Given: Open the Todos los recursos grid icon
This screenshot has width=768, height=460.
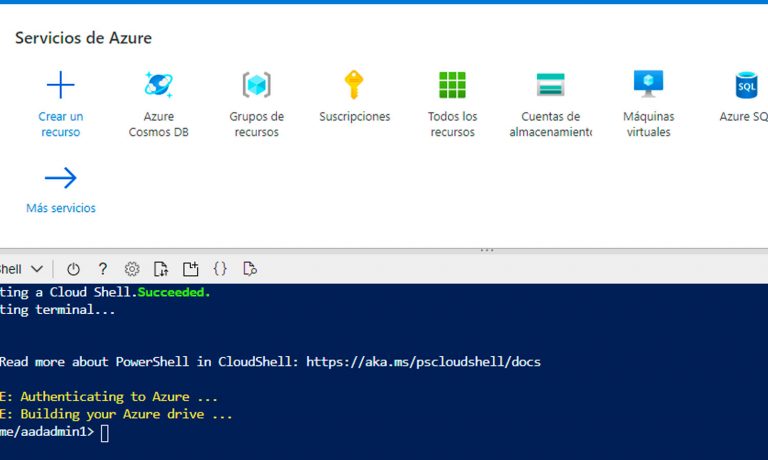Looking at the screenshot, I should pos(452,85).
